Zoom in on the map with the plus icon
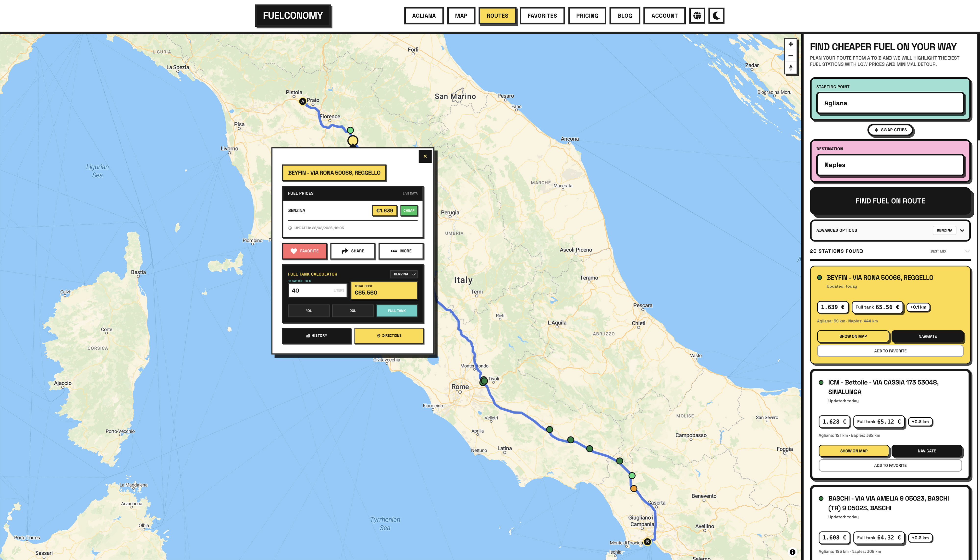This screenshot has width=980, height=560. pos(790,44)
